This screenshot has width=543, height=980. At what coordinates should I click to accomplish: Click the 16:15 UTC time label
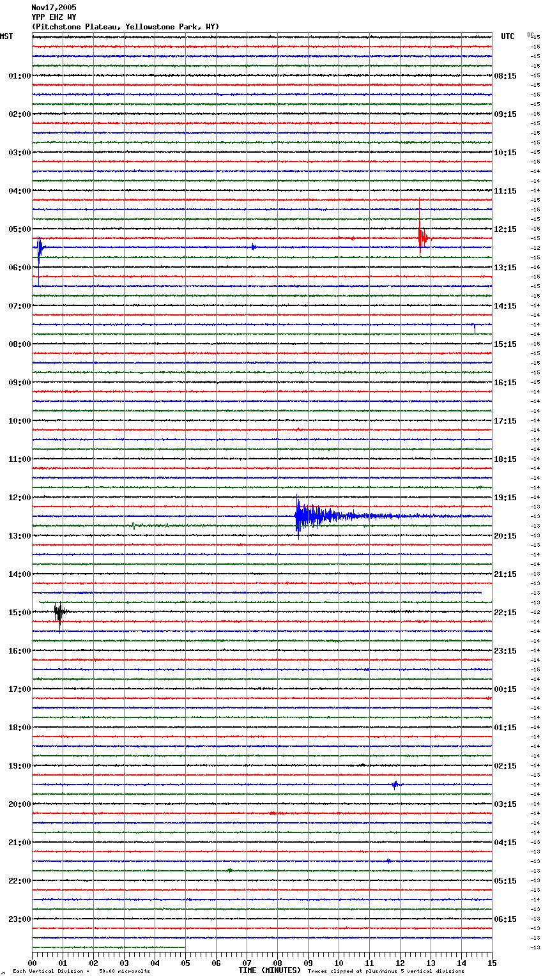(505, 383)
